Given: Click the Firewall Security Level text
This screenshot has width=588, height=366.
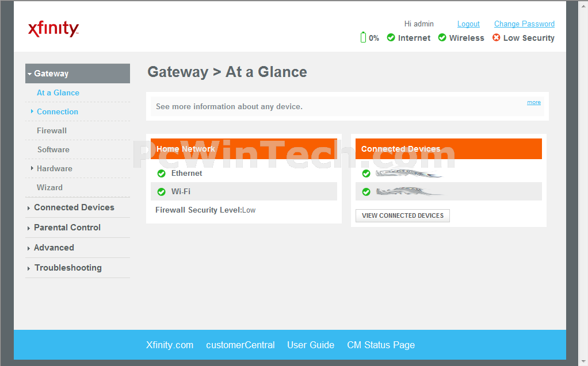Looking at the screenshot, I should 205,210.
